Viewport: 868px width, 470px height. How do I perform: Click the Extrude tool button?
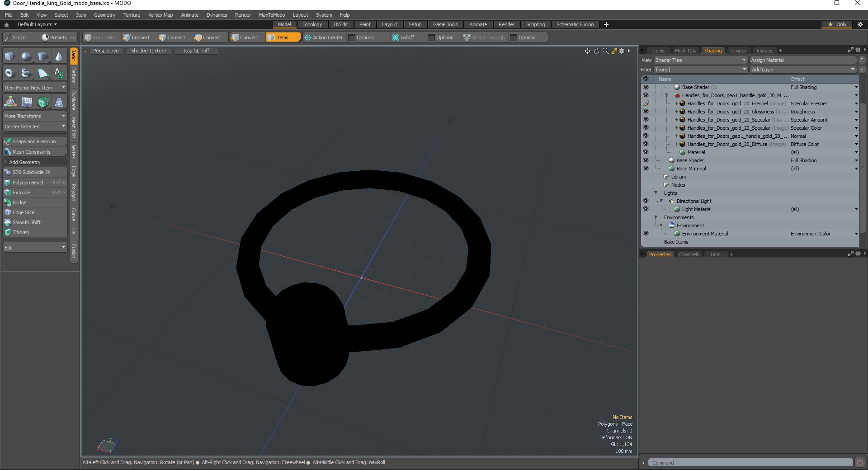pyautogui.click(x=35, y=193)
